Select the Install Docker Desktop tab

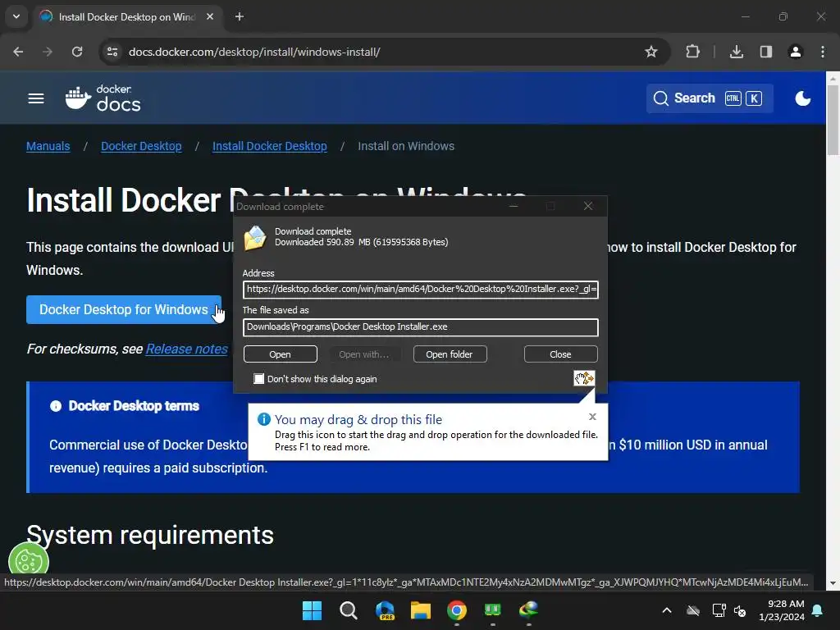click(126, 16)
